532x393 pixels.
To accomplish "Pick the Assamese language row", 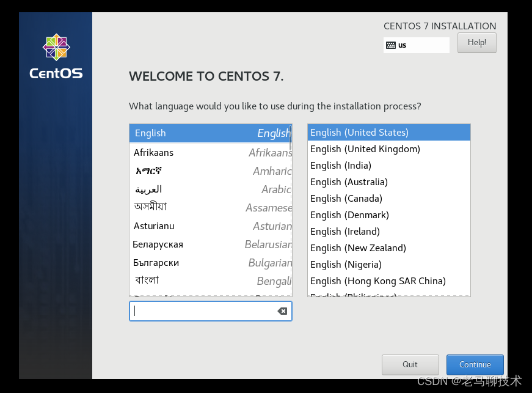I will click(210, 208).
